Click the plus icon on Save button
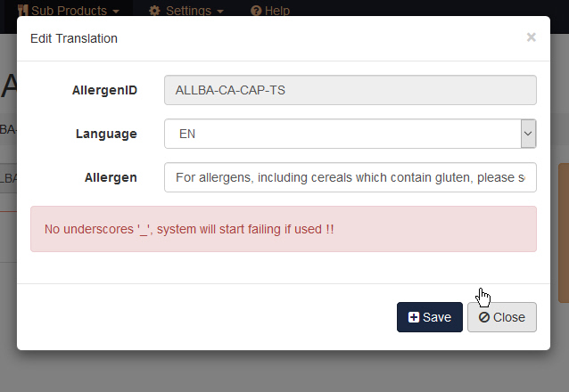The height and width of the screenshot is (392, 569). pyautogui.click(x=414, y=317)
